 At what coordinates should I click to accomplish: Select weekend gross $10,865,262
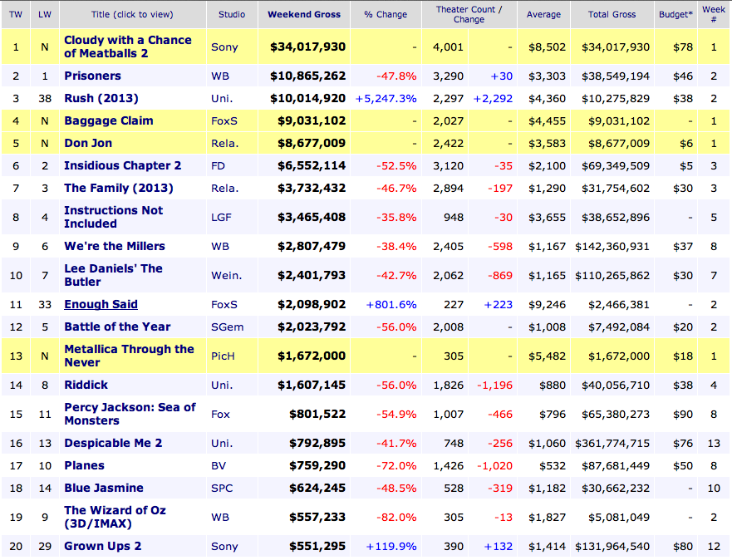coord(308,76)
